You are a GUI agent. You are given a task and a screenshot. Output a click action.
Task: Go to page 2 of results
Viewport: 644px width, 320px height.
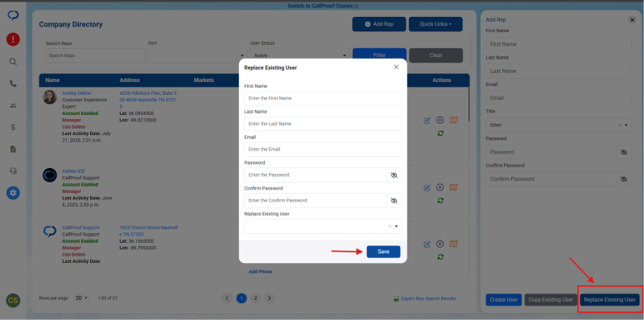pyautogui.click(x=255, y=298)
